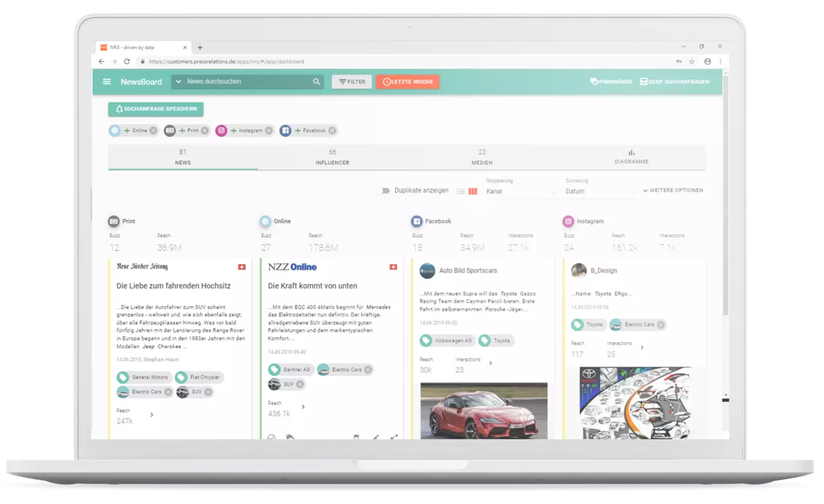This screenshot has width=824, height=504.
Task: Click Toyota tag on Auto Bild Sportscars post
Action: pyautogui.click(x=496, y=341)
